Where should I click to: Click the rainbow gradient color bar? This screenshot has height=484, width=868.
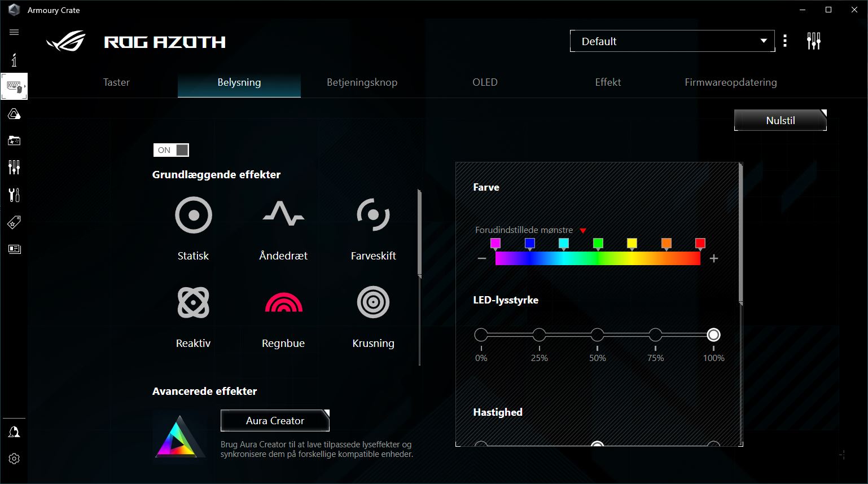(598, 258)
